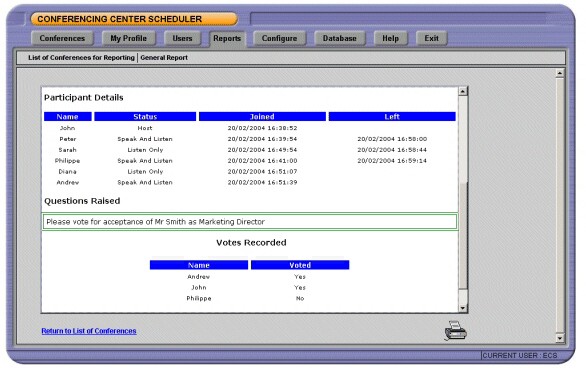Switch to the My Profile tab
Screen dimensions: 586x368
[128, 38]
